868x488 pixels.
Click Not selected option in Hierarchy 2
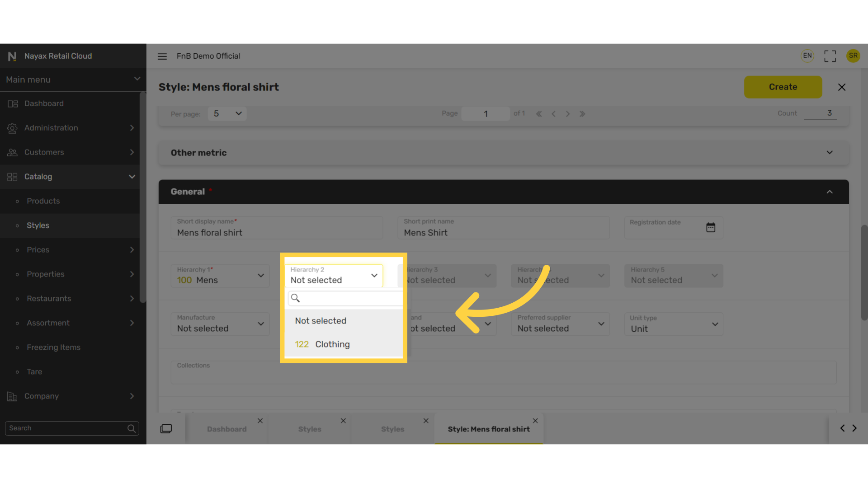point(321,320)
